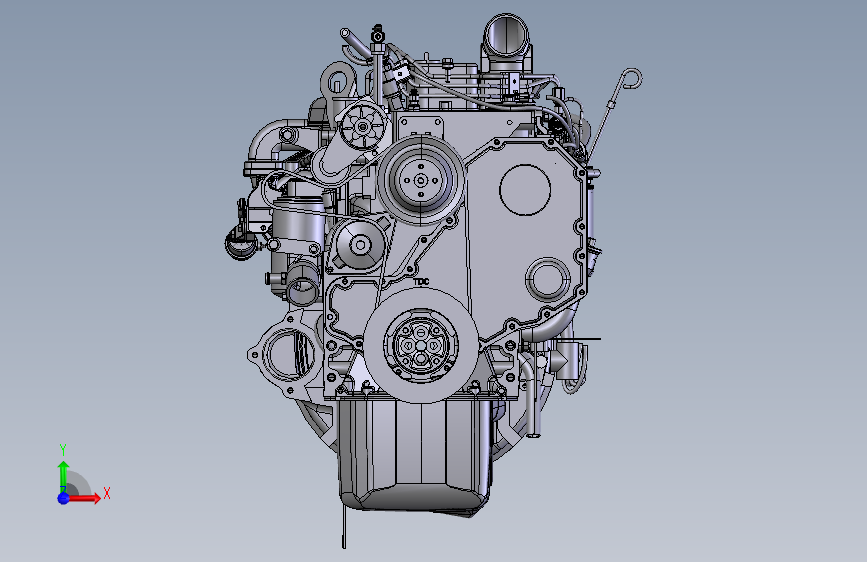Select the TDC marking on the engine
The height and width of the screenshot is (562, 867).
421,282
